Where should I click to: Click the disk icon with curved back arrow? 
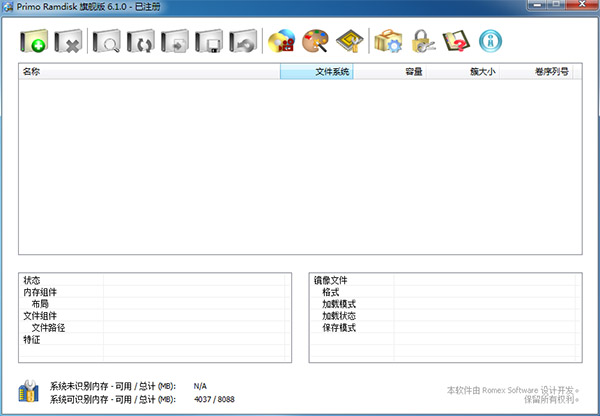pos(244,42)
